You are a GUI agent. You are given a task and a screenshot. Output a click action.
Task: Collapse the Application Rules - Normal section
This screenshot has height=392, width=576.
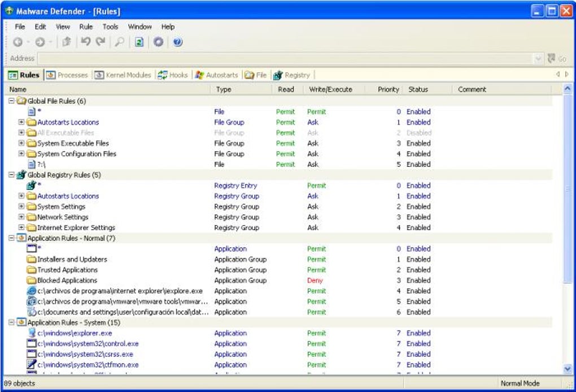tap(11, 238)
